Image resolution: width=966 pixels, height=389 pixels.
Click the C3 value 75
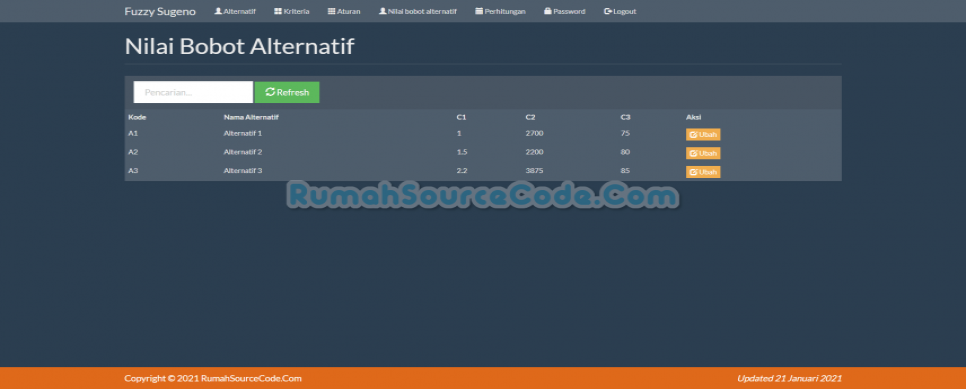tap(625, 133)
